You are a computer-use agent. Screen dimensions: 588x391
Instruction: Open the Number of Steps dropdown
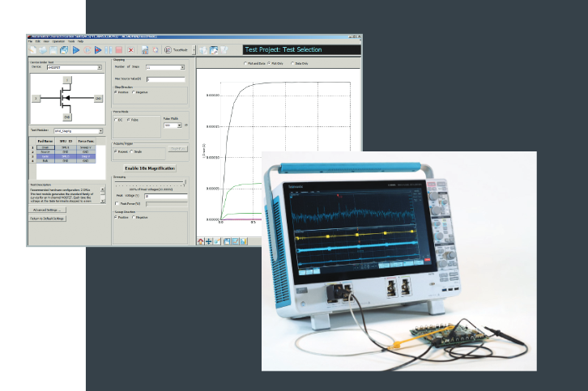tap(181, 68)
